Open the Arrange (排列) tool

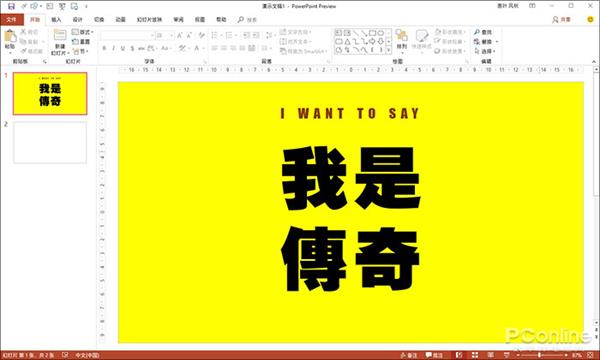(x=401, y=40)
